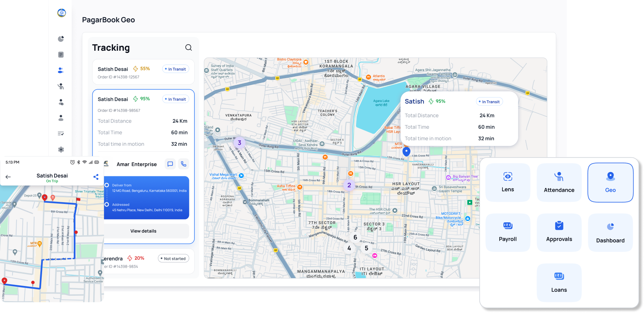
Task: Click the 55% battery indicator
Action: pyautogui.click(x=141, y=69)
